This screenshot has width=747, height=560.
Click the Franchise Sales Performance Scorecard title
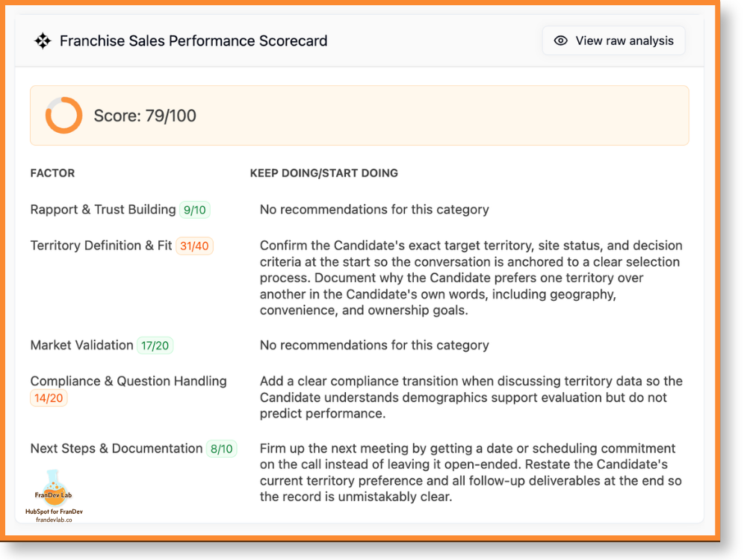coord(193,41)
